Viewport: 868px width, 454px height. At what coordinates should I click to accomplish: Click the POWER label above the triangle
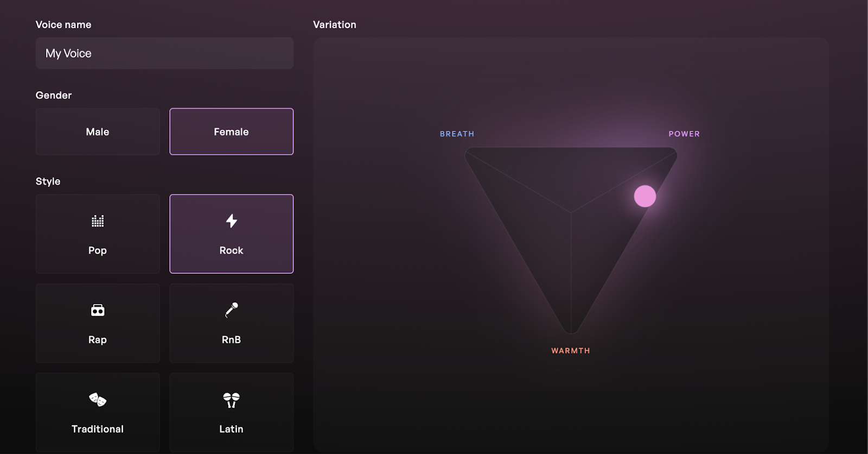click(x=684, y=134)
